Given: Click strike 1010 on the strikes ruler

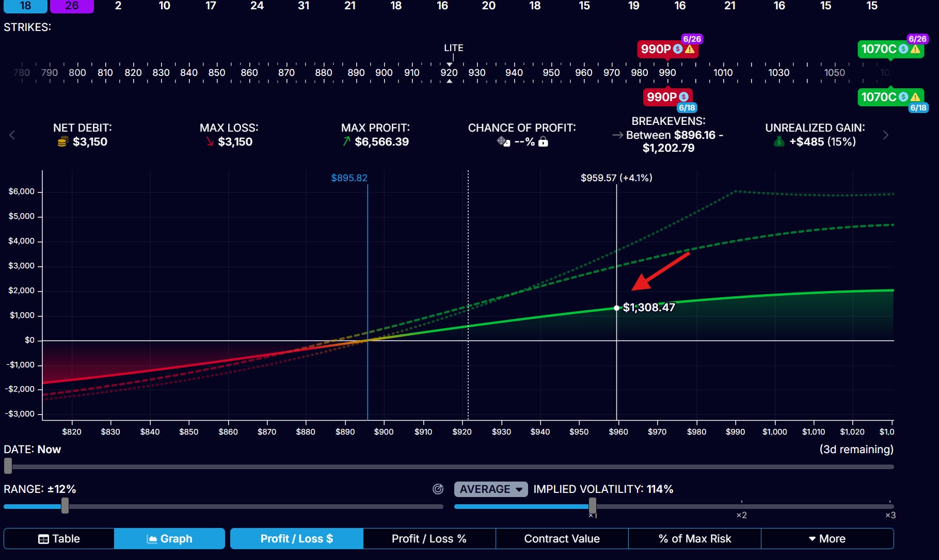Looking at the screenshot, I should 723,72.
